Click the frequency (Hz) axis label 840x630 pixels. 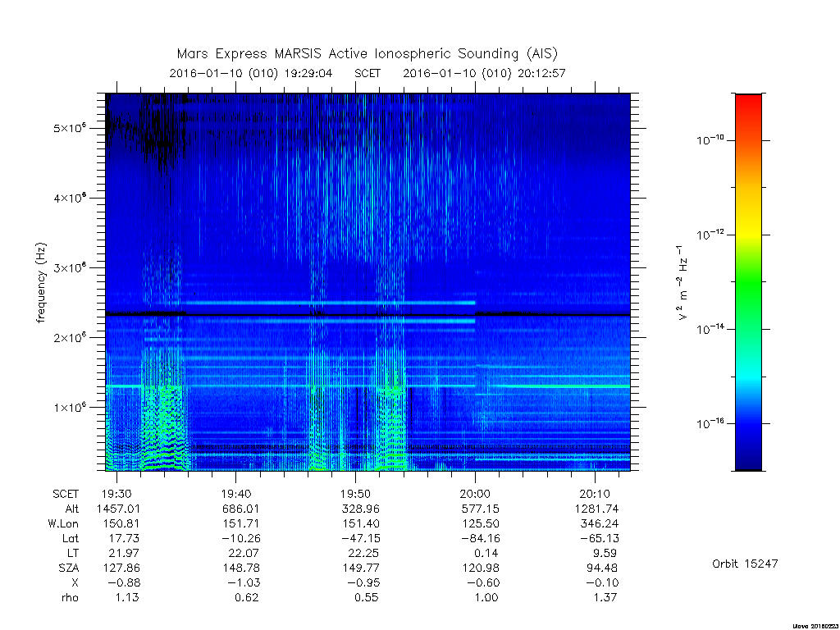coord(41,283)
